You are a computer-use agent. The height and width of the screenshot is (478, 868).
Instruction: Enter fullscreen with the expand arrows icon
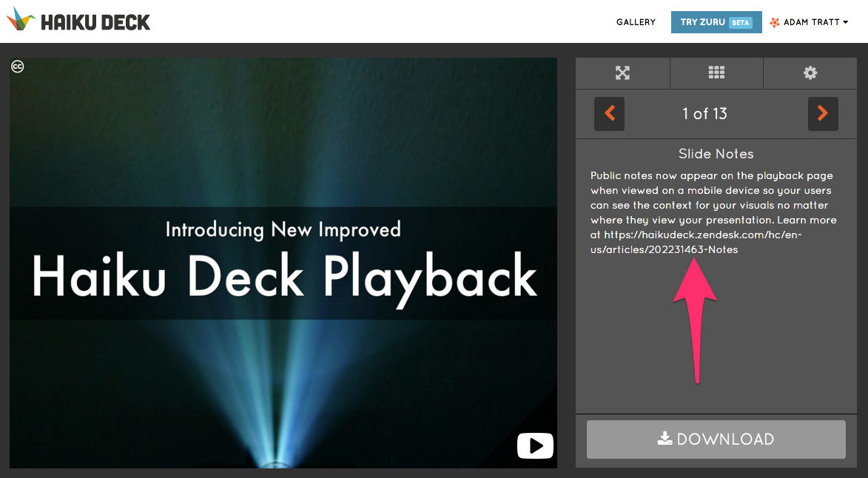pyautogui.click(x=622, y=73)
